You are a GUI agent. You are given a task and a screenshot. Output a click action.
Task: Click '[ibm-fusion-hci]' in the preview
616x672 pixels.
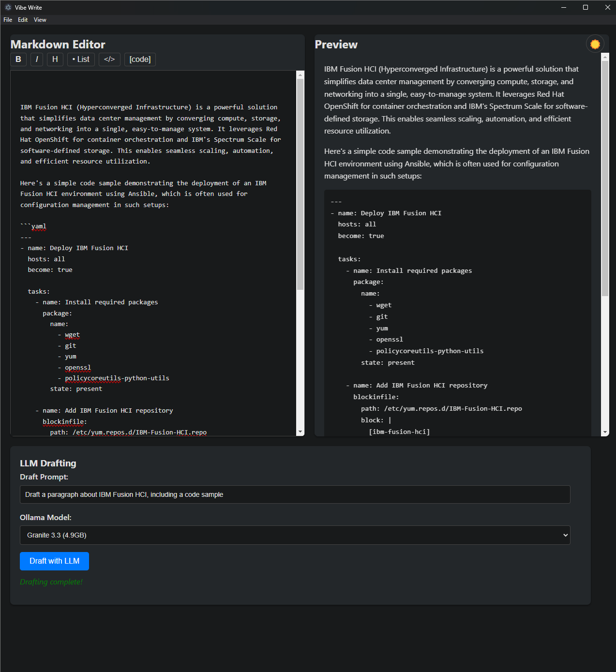pos(399,432)
